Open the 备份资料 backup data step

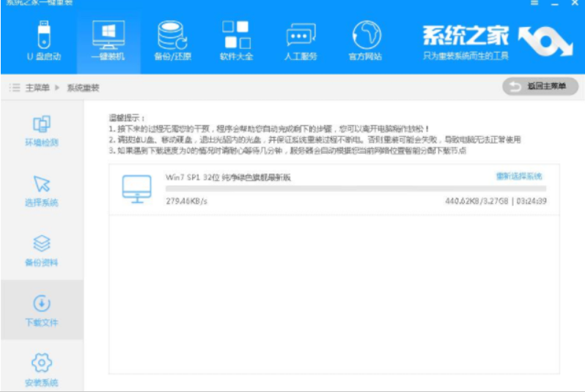[x=42, y=251]
